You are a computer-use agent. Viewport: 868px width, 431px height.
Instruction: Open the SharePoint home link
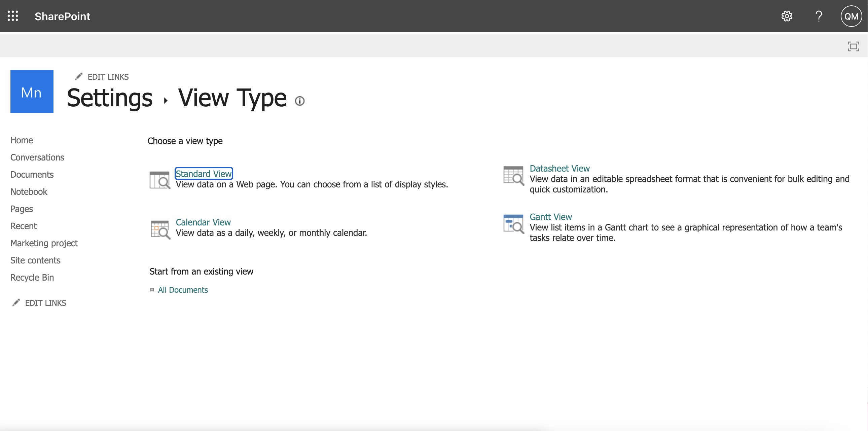[62, 16]
